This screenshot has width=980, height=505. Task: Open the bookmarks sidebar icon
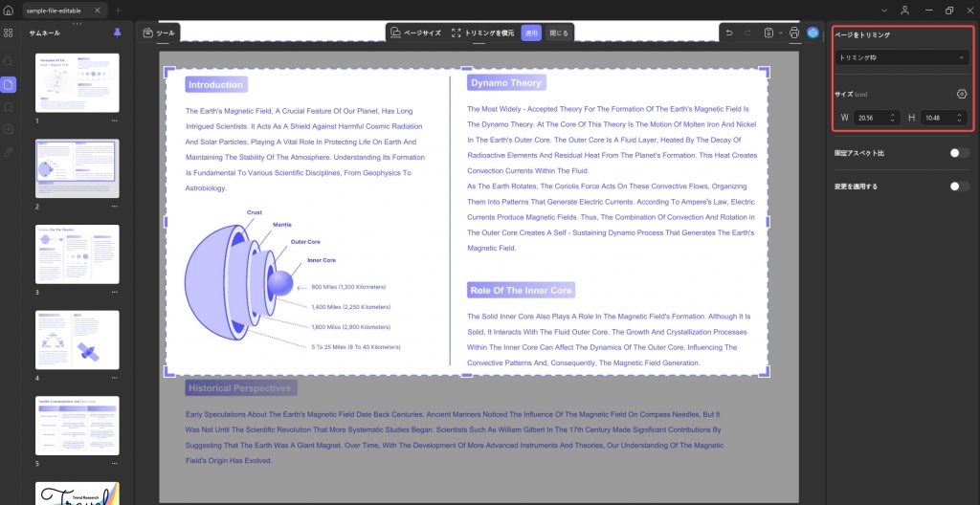tap(8, 107)
